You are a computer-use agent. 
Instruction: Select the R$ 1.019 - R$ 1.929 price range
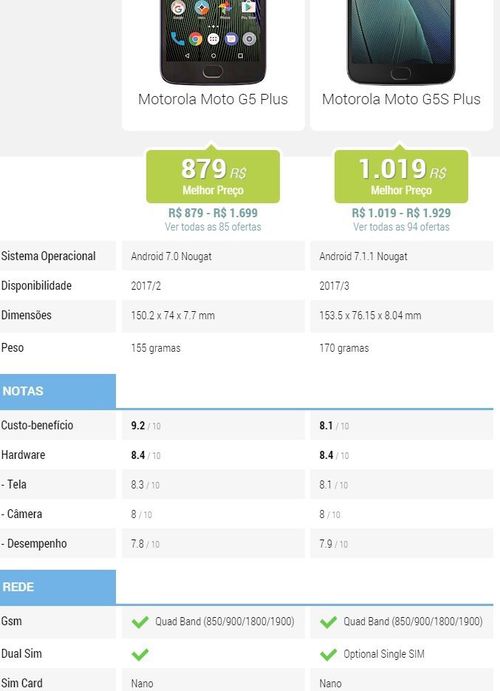[x=401, y=213]
